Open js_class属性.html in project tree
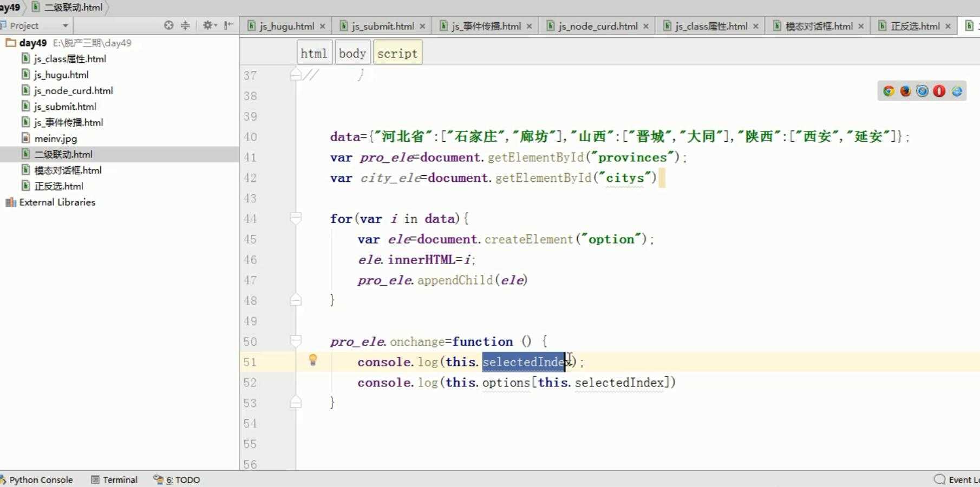Viewport: 980px width, 487px height. (x=70, y=59)
